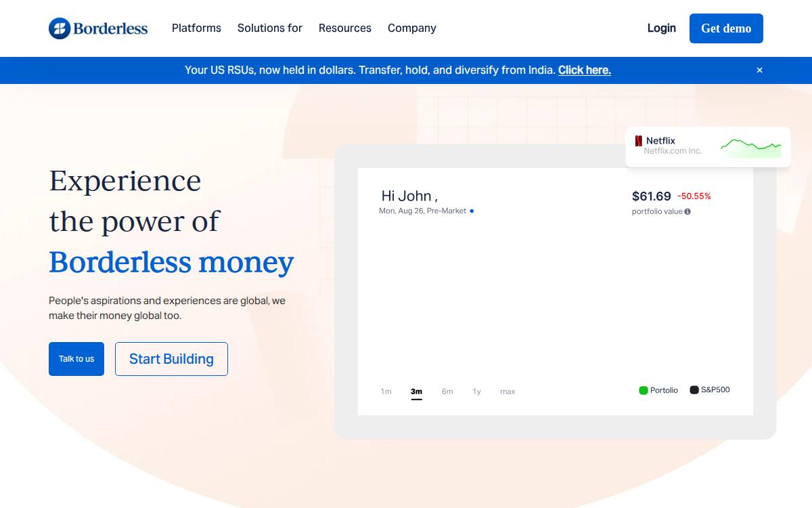Click the 'Mon, Aug 26, Pre-Market' text

click(x=423, y=211)
